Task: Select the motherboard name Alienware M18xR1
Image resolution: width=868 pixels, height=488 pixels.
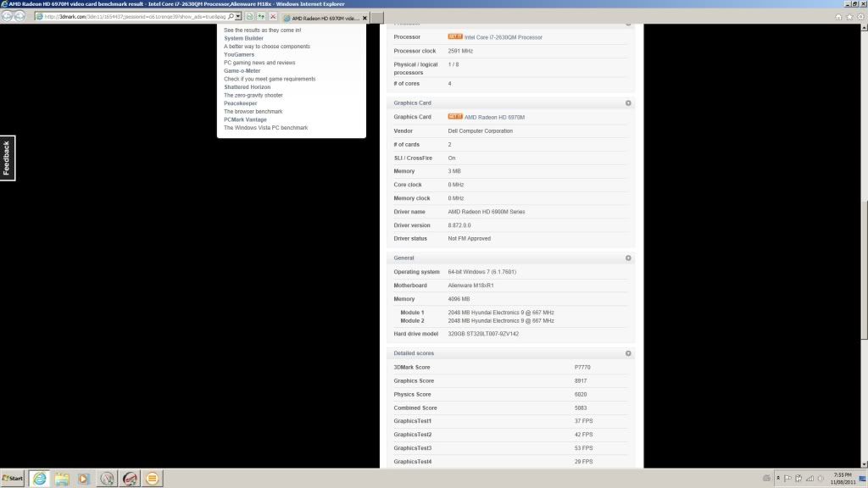Action: click(x=470, y=286)
